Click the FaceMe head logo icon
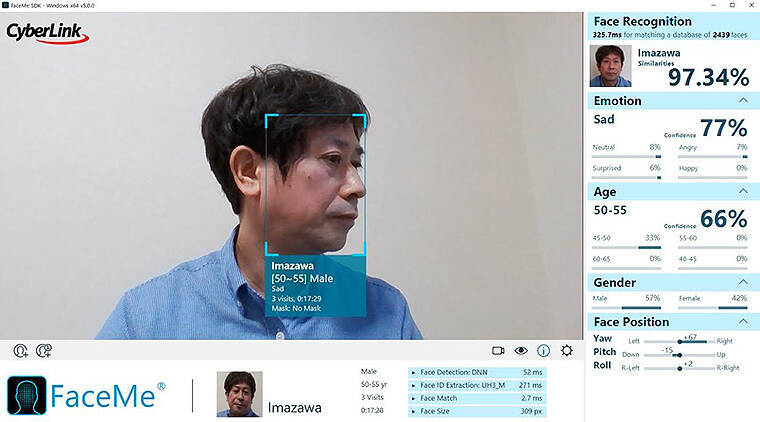The image size is (760, 422). [27, 395]
